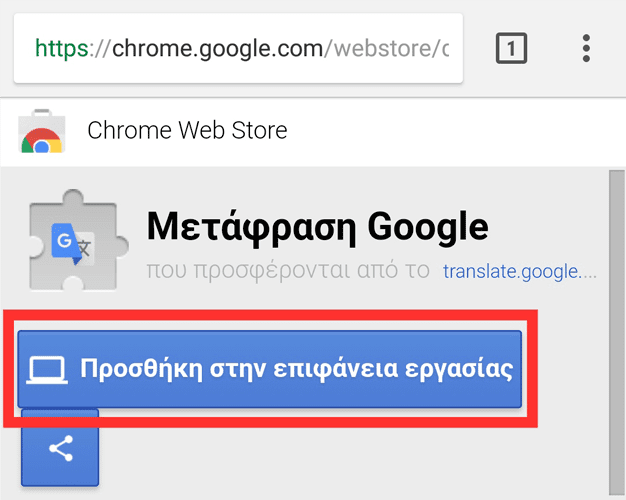The width and height of the screenshot is (626, 500).
Task: Focus the address bar URL field
Action: coord(238,48)
